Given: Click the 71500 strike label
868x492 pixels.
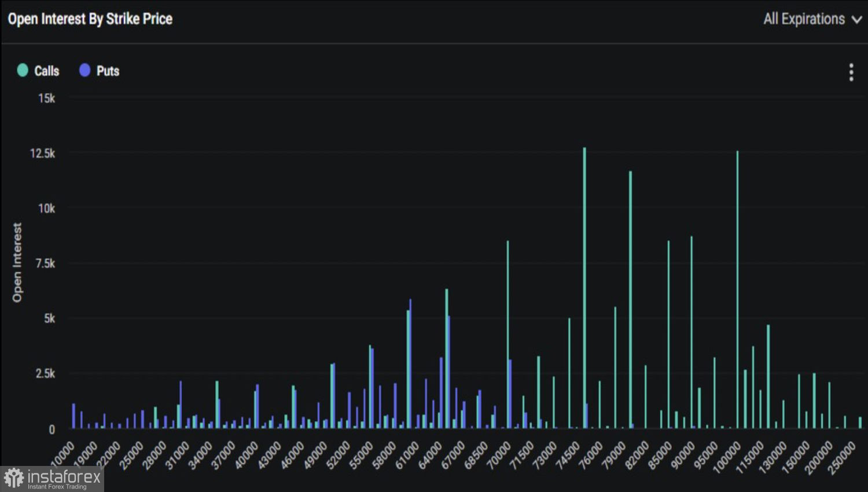Looking at the screenshot, I should tap(522, 454).
